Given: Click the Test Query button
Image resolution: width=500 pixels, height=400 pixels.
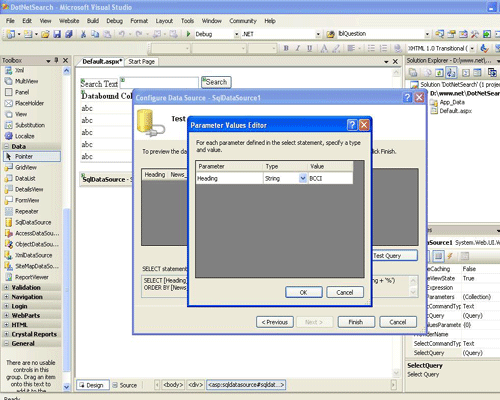Looking at the screenshot, I should click(x=395, y=256).
